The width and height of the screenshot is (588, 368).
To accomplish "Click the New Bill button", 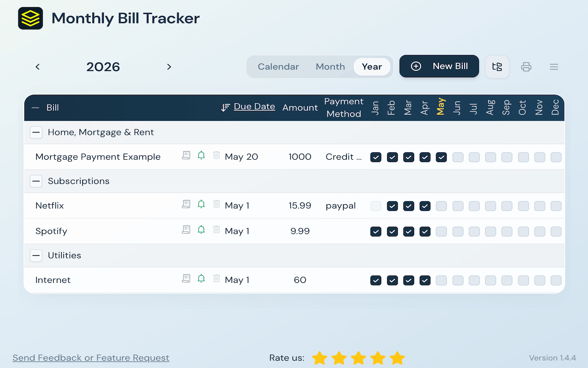I will click(x=439, y=66).
